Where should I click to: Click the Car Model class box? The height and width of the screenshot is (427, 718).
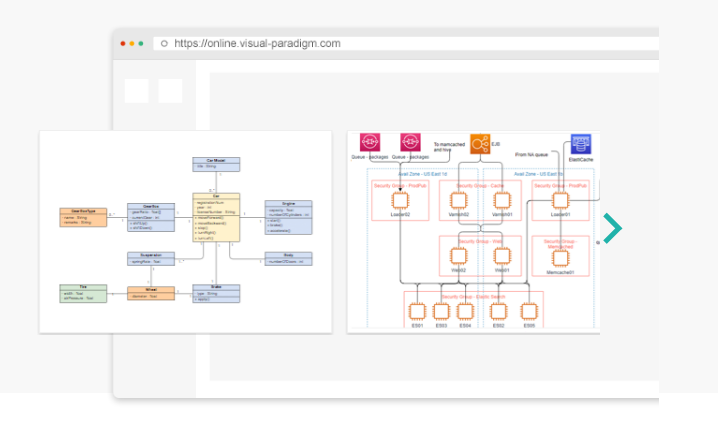click(216, 162)
